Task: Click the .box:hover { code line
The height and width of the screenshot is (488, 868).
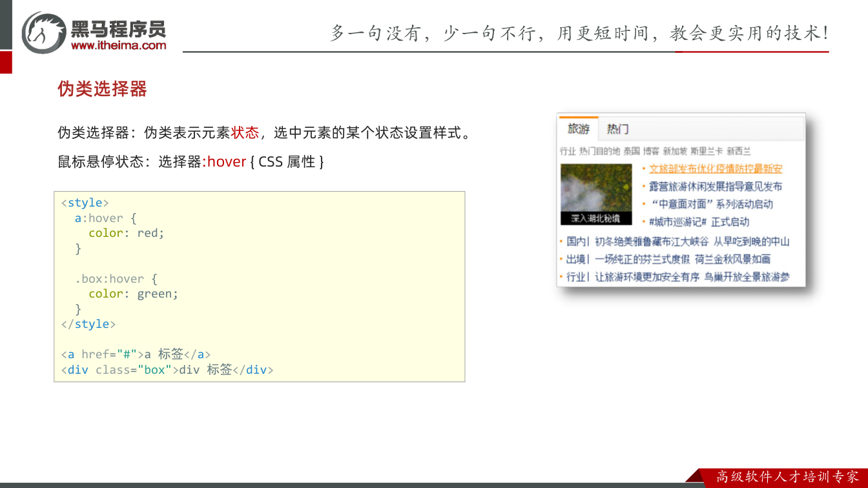Action: [116, 279]
